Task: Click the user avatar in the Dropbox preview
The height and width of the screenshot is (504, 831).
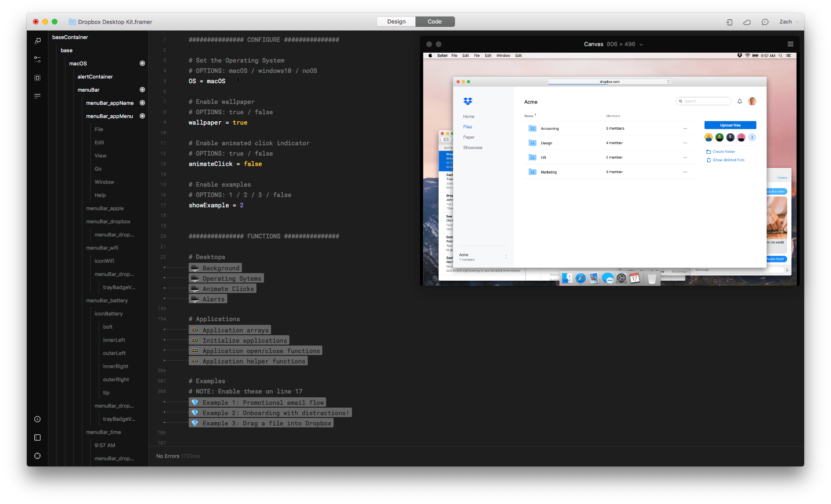Action: coord(752,101)
